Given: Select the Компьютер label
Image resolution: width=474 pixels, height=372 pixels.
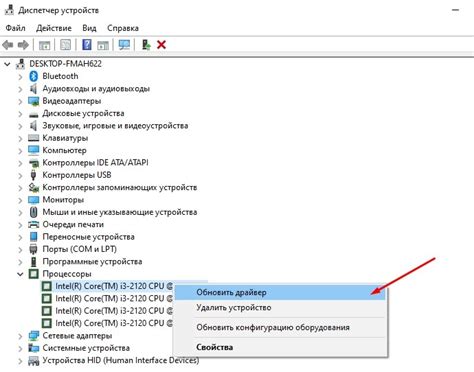Looking at the screenshot, I should pyautogui.click(x=64, y=150).
